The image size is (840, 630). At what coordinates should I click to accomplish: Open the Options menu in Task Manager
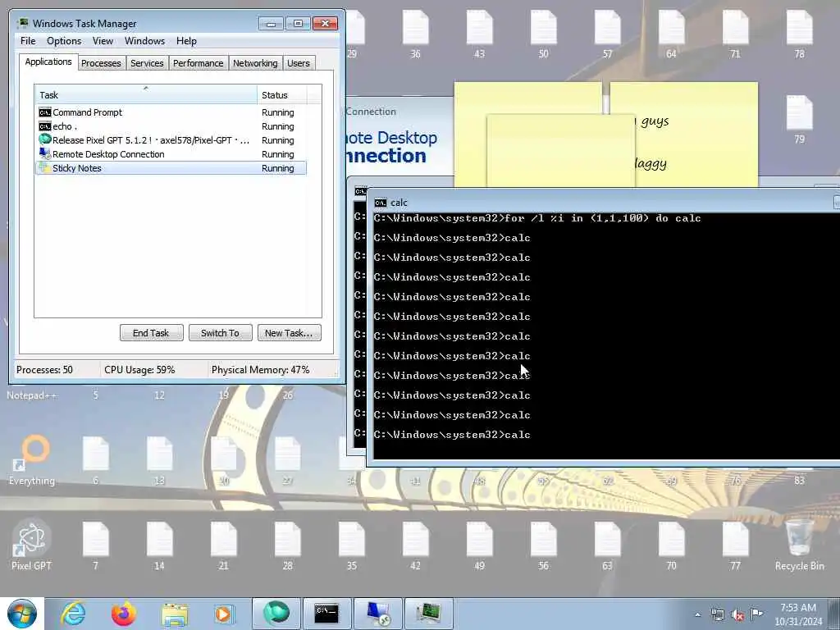[x=64, y=41]
